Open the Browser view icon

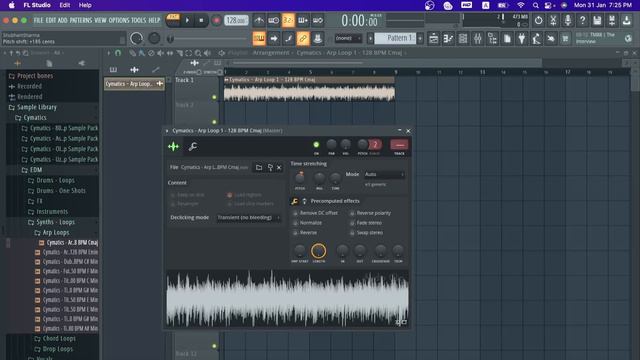click(x=492, y=39)
